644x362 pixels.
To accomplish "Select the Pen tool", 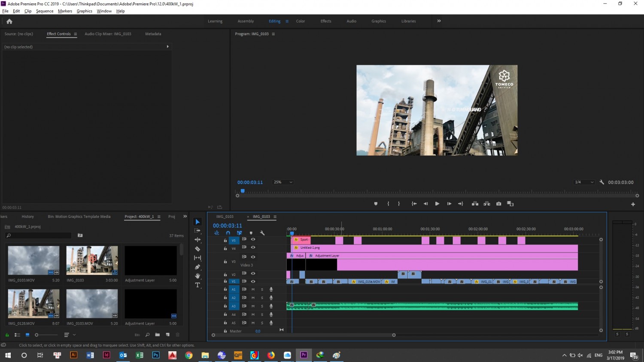I will 197,267.
